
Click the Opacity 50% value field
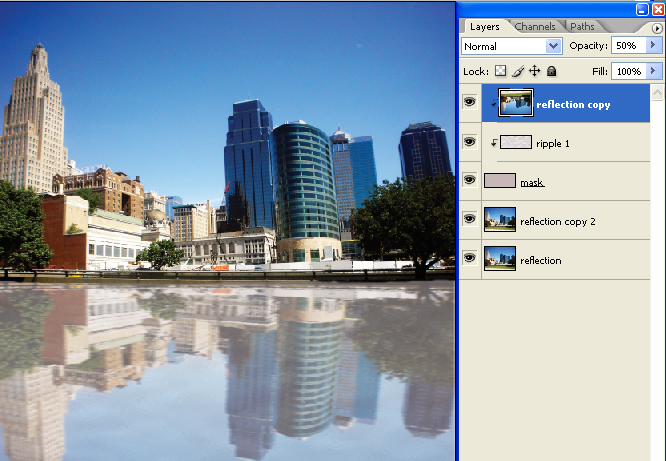point(629,45)
